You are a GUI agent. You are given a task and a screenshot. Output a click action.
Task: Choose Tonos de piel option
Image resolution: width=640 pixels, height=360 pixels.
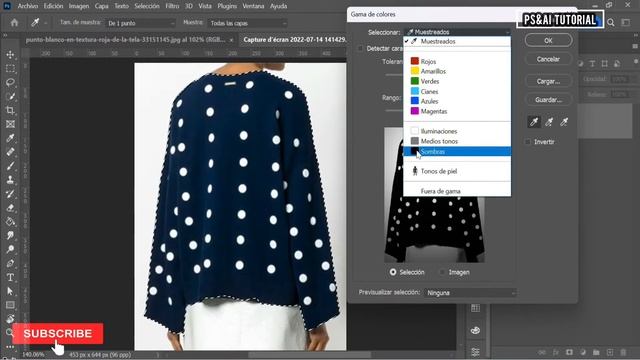tap(457, 171)
